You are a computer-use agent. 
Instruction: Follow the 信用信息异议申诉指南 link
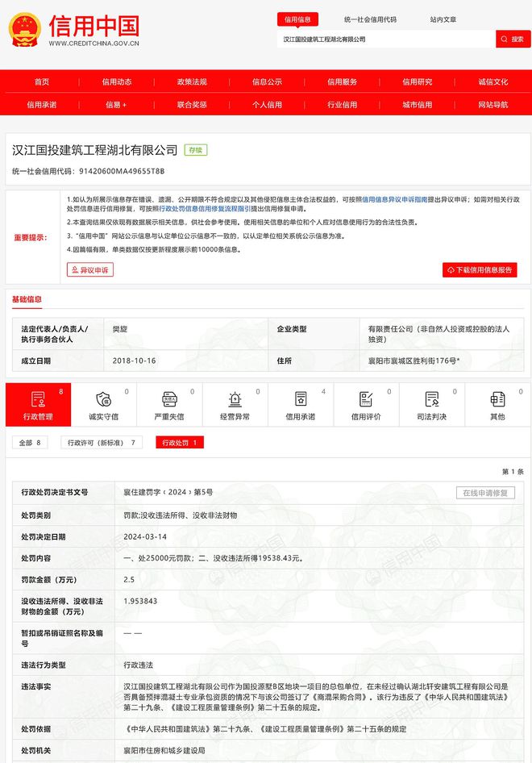coord(395,199)
